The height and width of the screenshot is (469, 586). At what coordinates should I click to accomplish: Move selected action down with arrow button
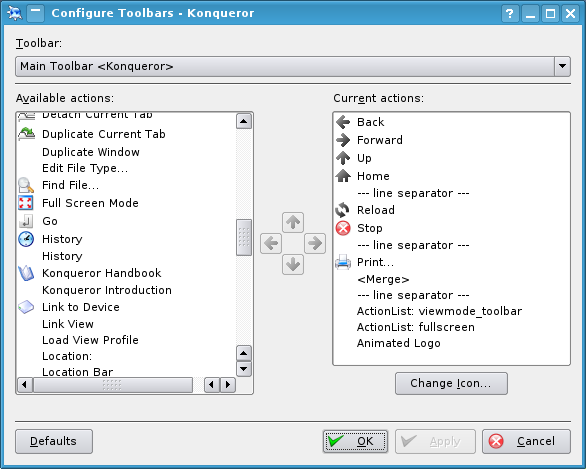[293, 264]
